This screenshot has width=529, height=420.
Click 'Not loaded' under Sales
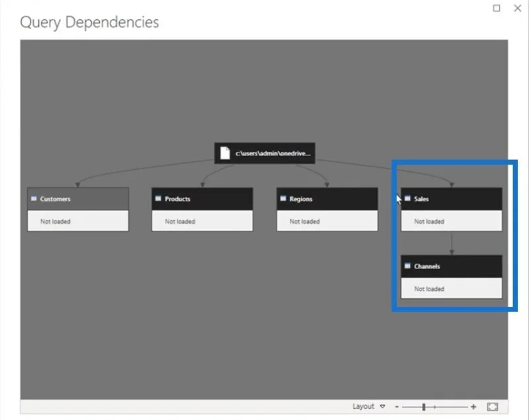pos(429,222)
